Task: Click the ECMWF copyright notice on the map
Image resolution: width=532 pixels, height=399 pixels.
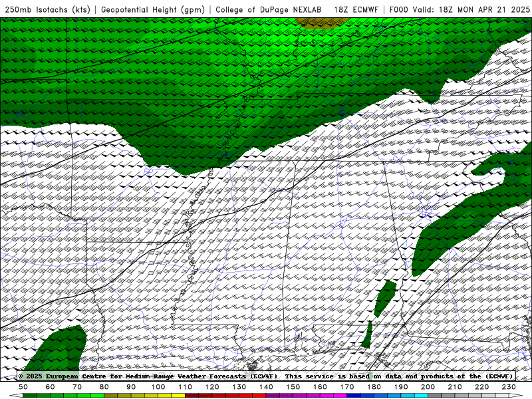Action: [266, 376]
